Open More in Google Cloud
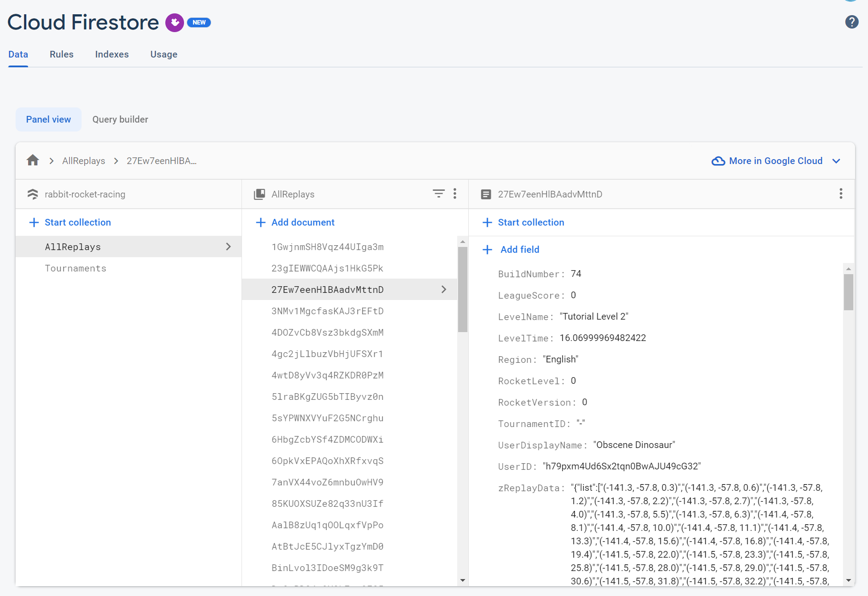The height and width of the screenshot is (596, 868). click(776, 161)
